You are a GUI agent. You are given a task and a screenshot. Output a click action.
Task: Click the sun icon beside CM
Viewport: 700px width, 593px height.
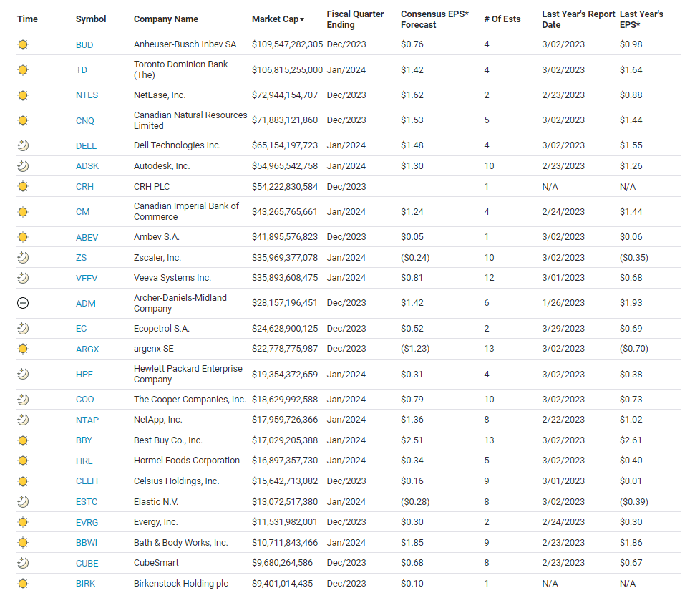click(x=23, y=212)
